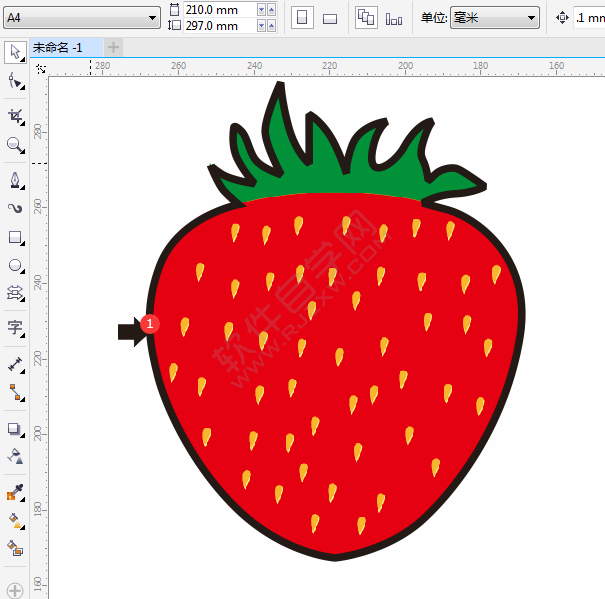Switch page to landscape orientation
The height and width of the screenshot is (599, 605).
tap(330, 18)
